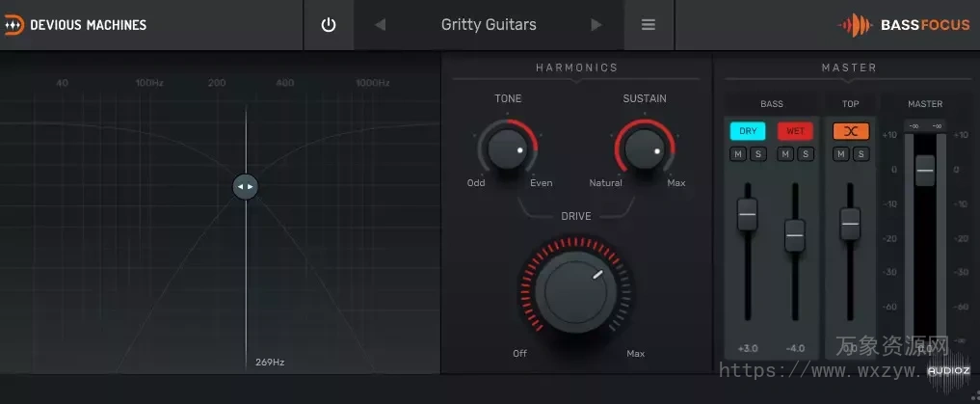Click the Odd tone label
The image size is (980, 404).
pos(476,183)
